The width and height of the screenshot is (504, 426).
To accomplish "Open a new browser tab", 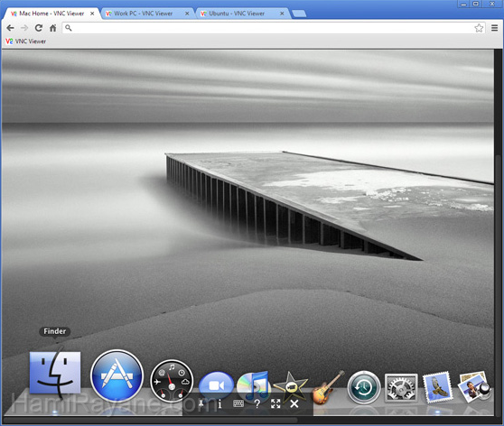I will tap(299, 14).
